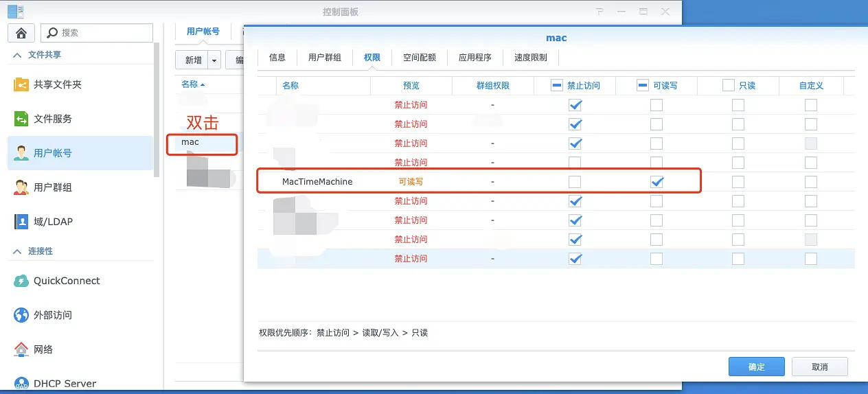Uncheck 可读写 for MacTimeMachine row
The image size is (868, 394).
[x=656, y=182]
